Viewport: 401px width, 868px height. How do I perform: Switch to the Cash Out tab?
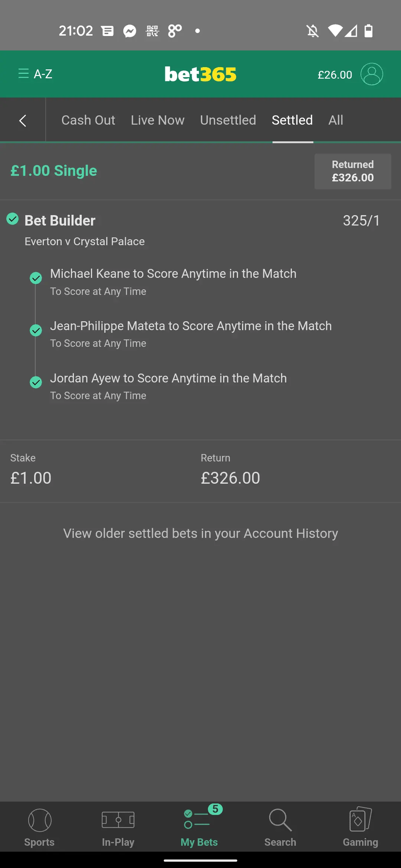pyautogui.click(x=88, y=120)
